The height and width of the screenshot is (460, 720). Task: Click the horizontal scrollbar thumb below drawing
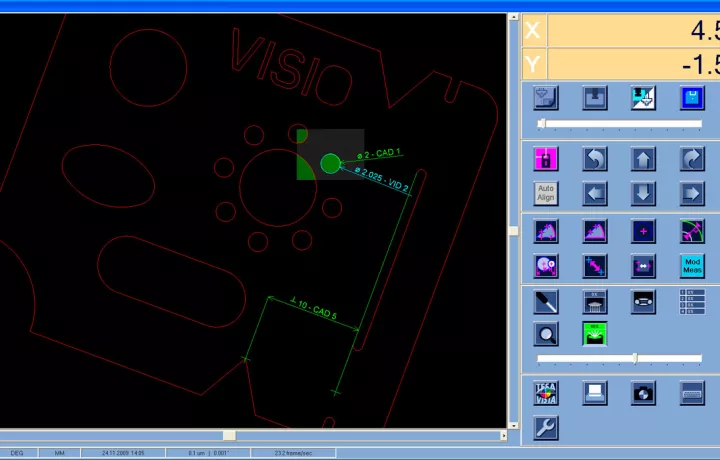229,435
